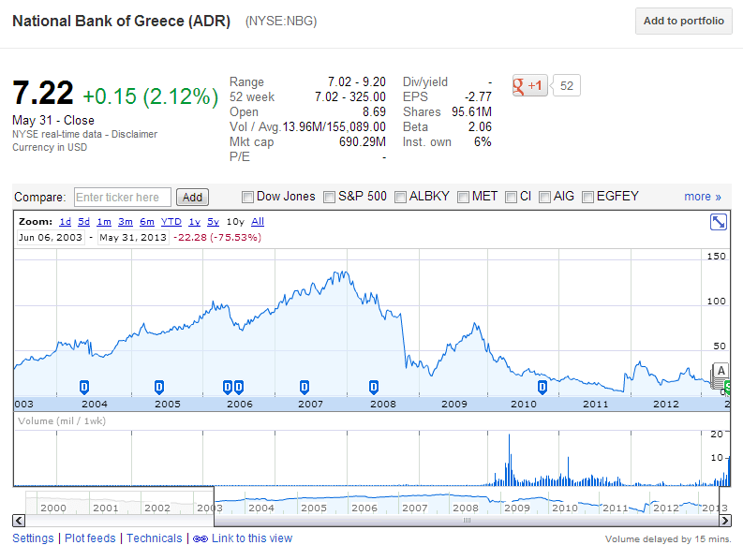The image size is (743, 560).
Task: Click scrollbar left arrow under overview chart
Action: [19, 521]
